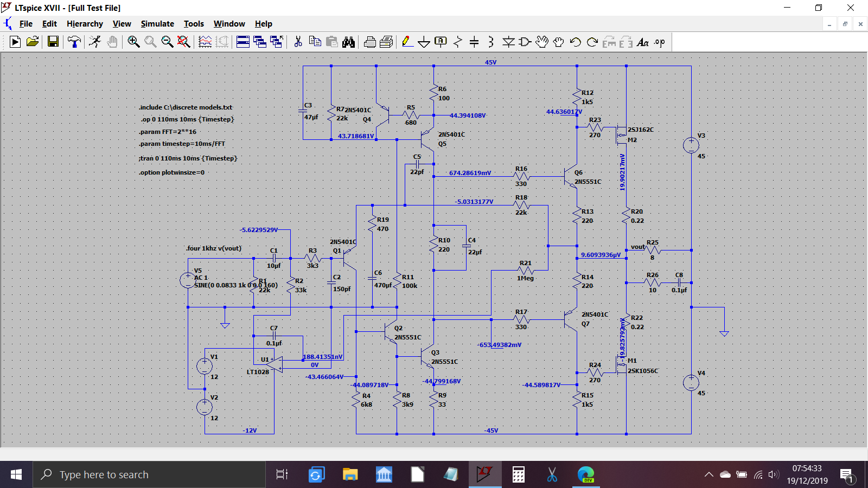Cascade windows using the toolbar icon
868x488 pixels.
[260, 42]
